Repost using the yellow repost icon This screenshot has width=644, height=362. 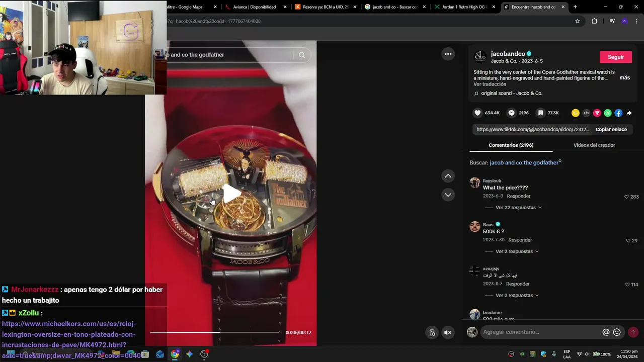pos(576,113)
